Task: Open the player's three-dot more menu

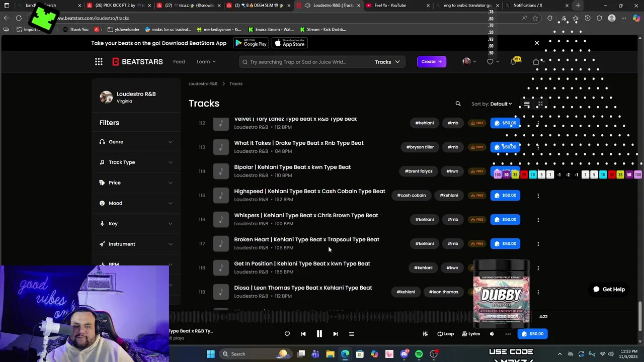Action: 508,334
